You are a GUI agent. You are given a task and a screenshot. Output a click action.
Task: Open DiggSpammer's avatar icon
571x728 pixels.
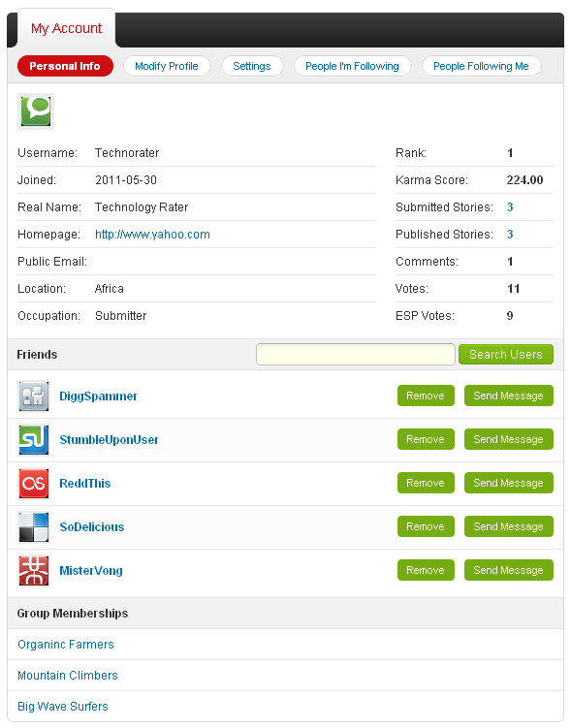(x=34, y=396)
